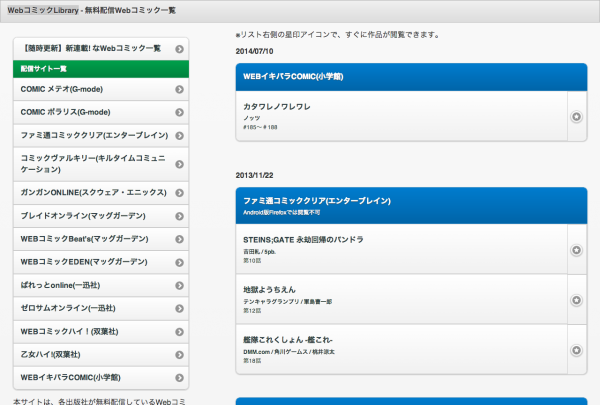Select ファミ通コミッククリア(エンターブレイン) in sidebar
The image size is (600, 405).
(101, 136)
